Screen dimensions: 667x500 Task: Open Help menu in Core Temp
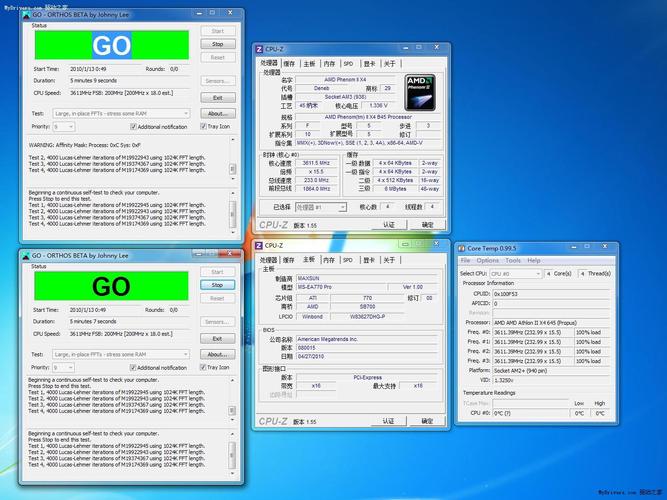[x=534, y=260]
